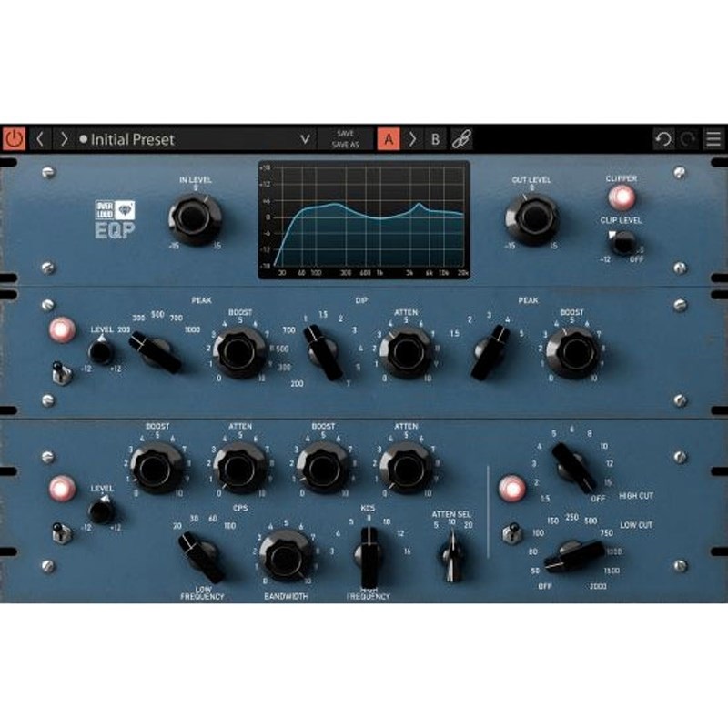Open the hamburger menu

coord(713,139)
